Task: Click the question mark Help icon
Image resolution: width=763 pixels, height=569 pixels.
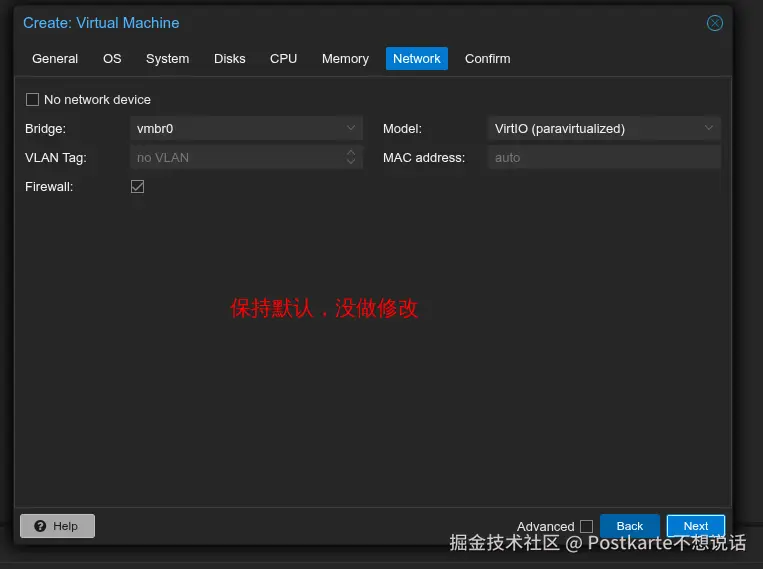Action: coord(40,526)
